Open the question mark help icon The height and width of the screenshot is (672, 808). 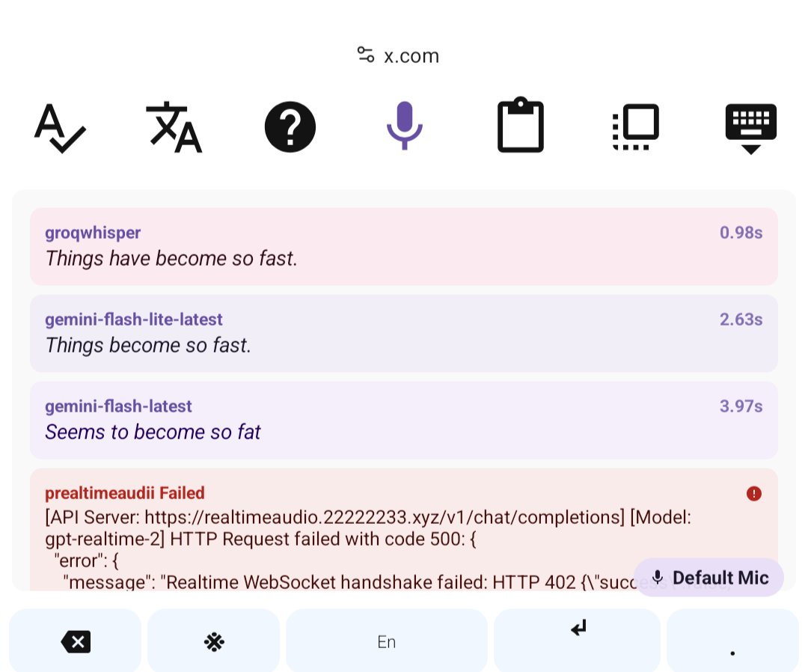coord(290,126)
